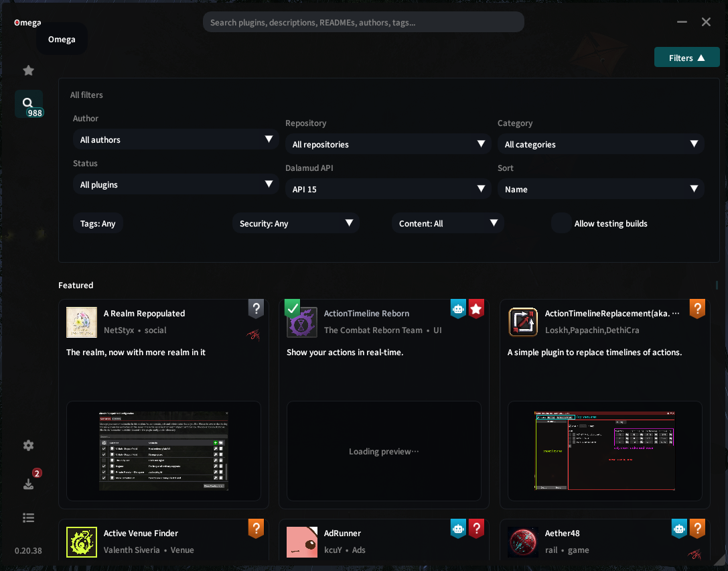728x571 pixels.
Task: Click blue robot badge on ActionTimeline Reborn
Action: [x=458, y=308]
